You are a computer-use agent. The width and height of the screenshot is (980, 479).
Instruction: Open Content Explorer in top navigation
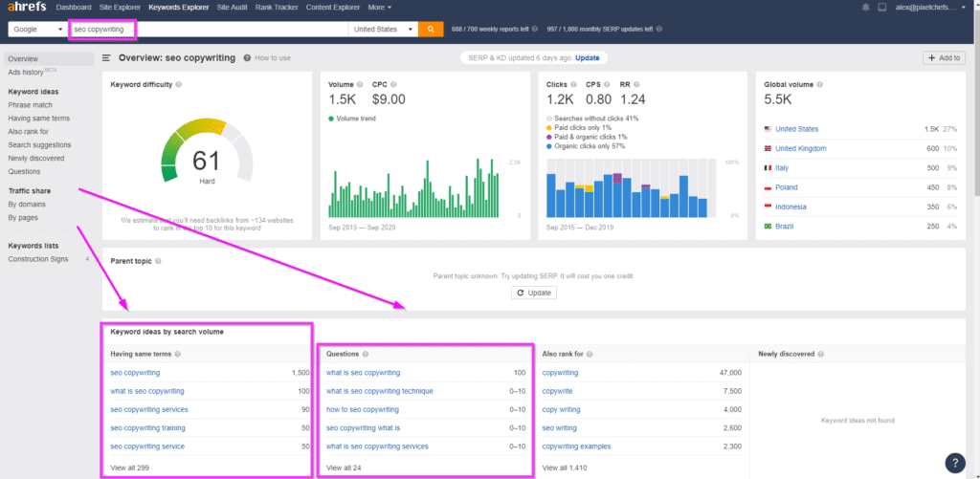click(333, 8)
